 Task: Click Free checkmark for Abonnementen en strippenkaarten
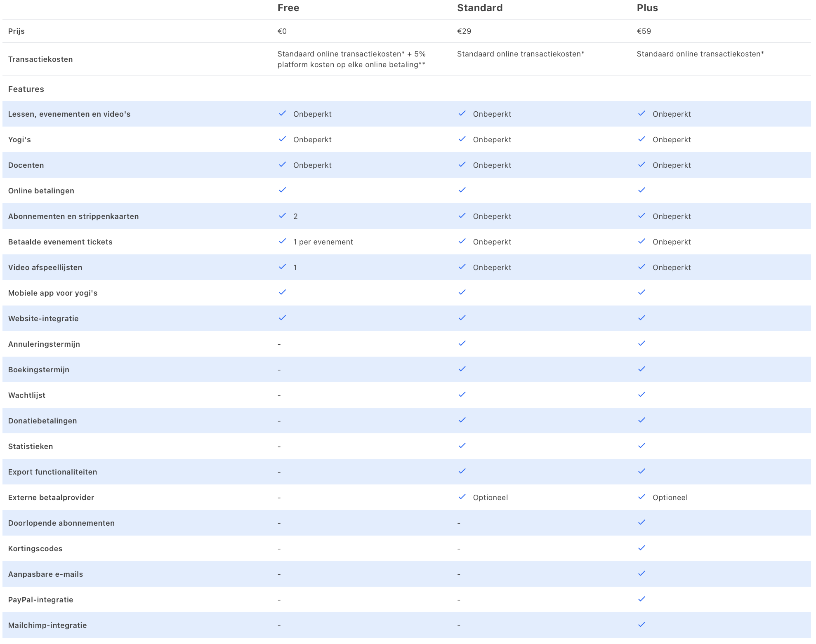pyautogui.click(x=282, y=216)
